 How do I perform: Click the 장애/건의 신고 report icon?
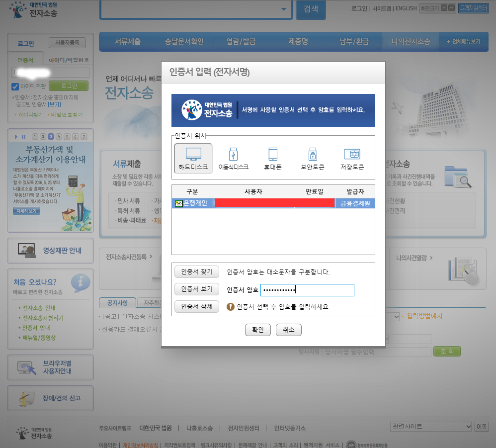[x=50, y=398]
